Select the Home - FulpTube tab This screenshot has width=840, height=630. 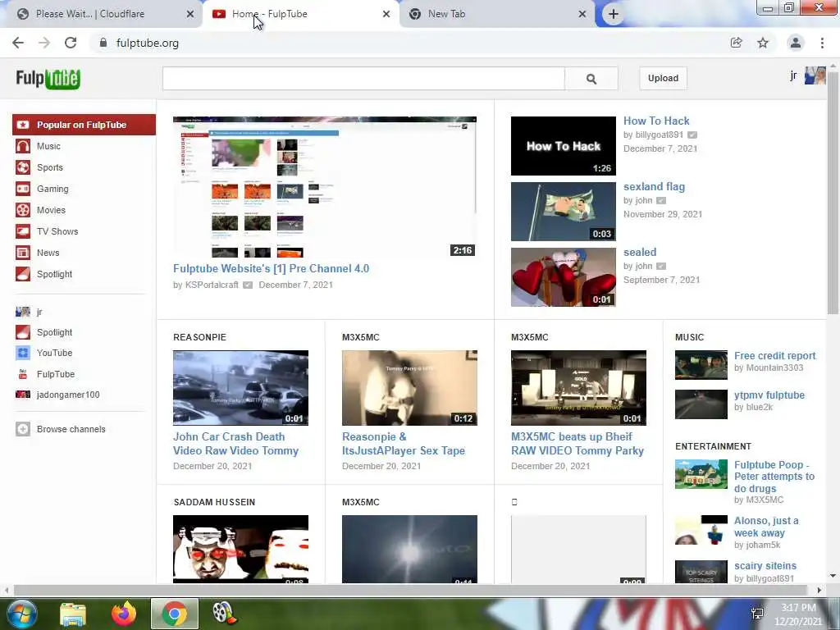coord(300,14)
